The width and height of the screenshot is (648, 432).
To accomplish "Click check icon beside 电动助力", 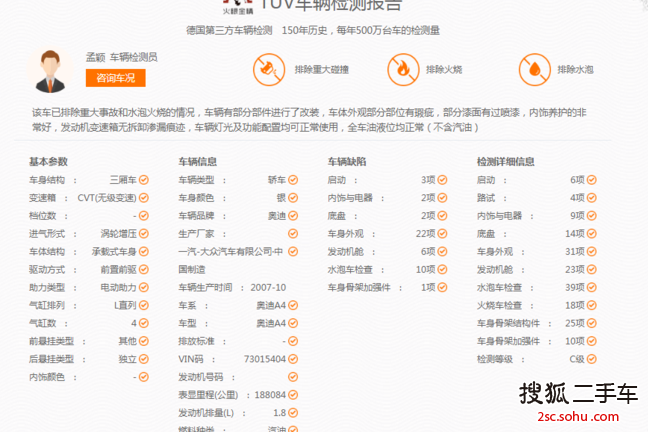I will 144,287.
